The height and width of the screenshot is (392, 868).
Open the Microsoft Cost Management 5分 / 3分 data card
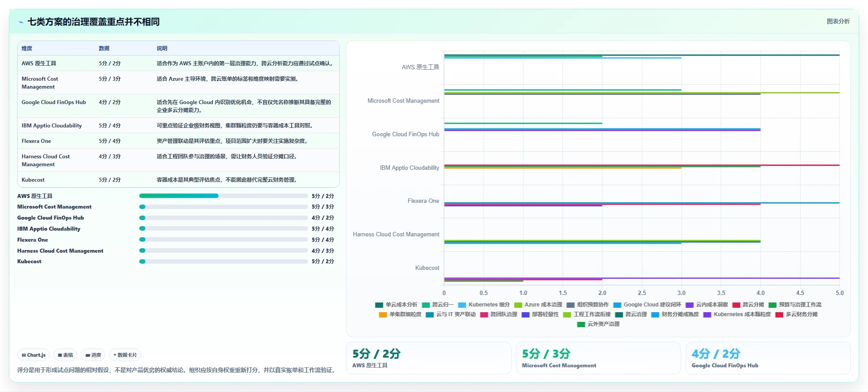click(x=598, y=358)
